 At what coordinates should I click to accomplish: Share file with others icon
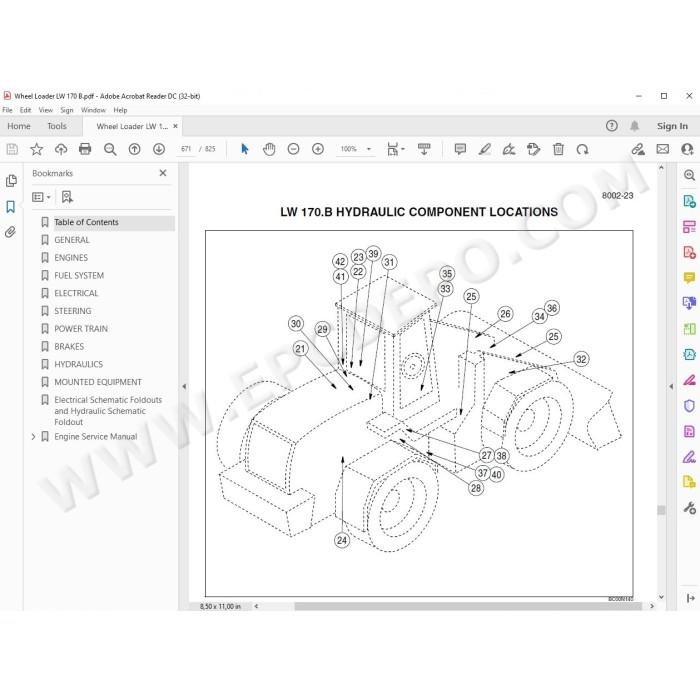pyautogui.click(x=688, y=149)
